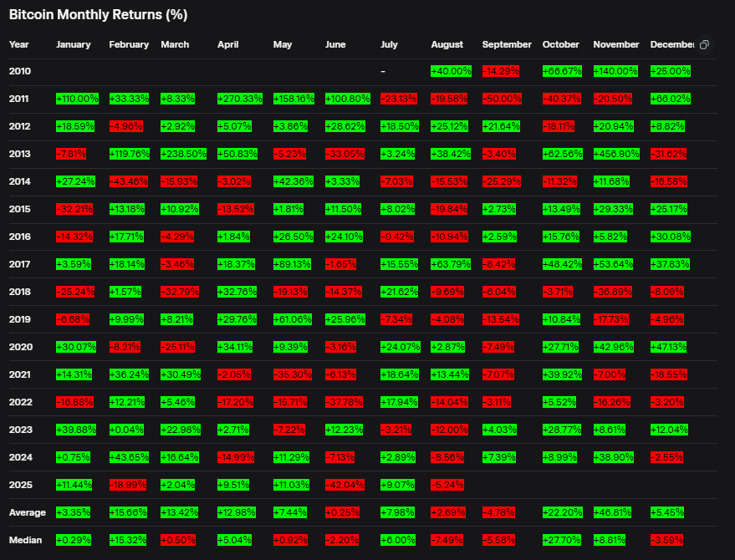Click the 2010 row label
Image resolution: width=735 pixels, height=560 pixels.
[20, 71]
